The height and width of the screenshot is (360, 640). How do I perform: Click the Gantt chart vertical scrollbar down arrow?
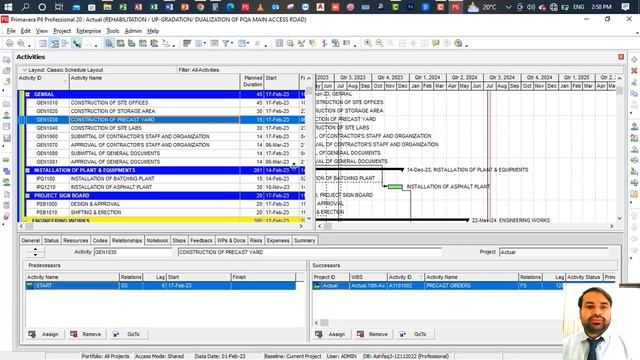pyautogui.click(x=619, y=218)
